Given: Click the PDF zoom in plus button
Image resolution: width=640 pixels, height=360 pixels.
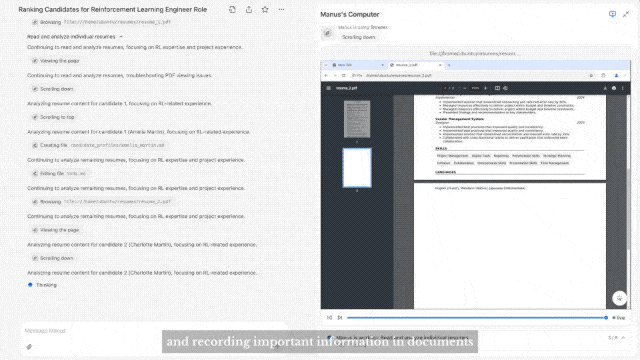Looking at the screenshot, I should 486,88.
